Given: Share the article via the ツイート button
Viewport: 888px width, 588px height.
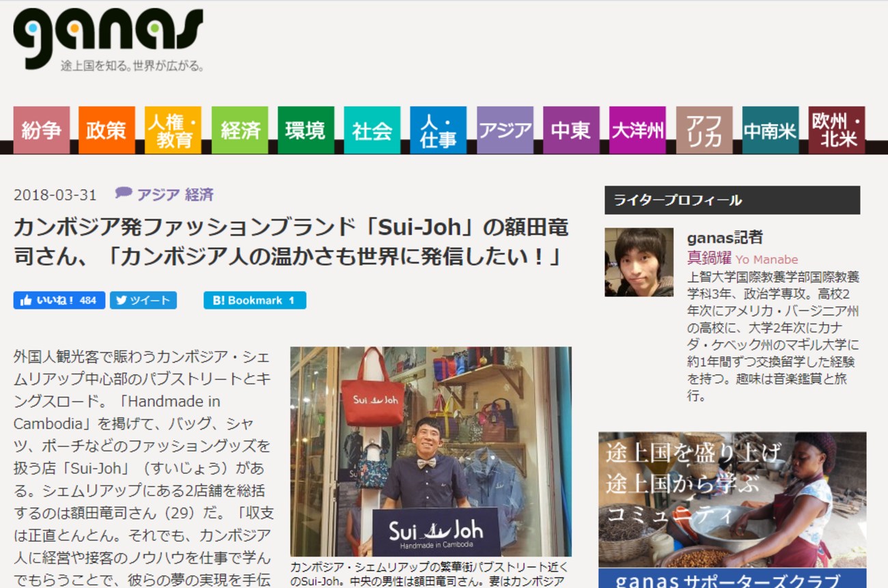Looking at the screenshot, I should (x=143, y=300).
